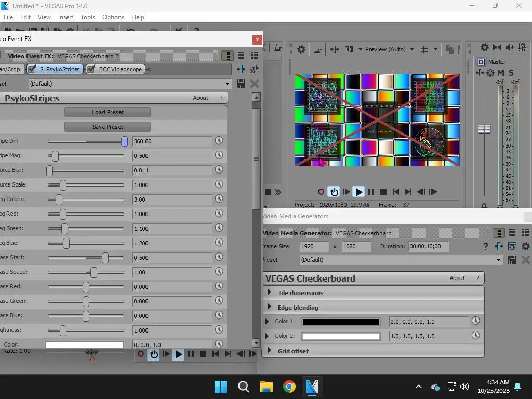
Task: Save Media Generator preset
Action: point(512,260)
